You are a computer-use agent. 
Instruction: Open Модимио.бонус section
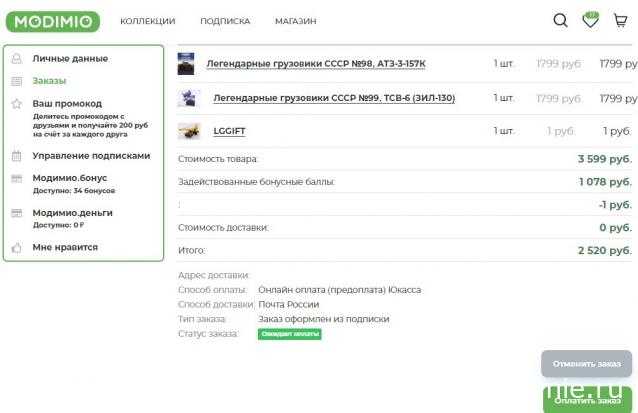pyautogui.click(x=70, y=178)
